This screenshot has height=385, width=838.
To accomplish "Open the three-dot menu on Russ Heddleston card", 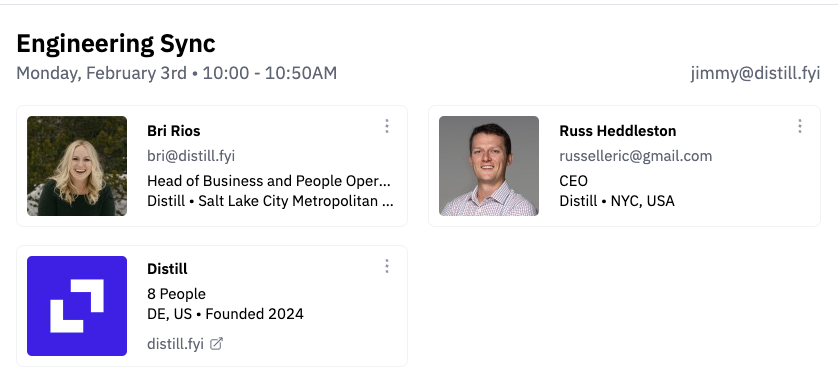I will pyautogui.click(x=800, y=127).
